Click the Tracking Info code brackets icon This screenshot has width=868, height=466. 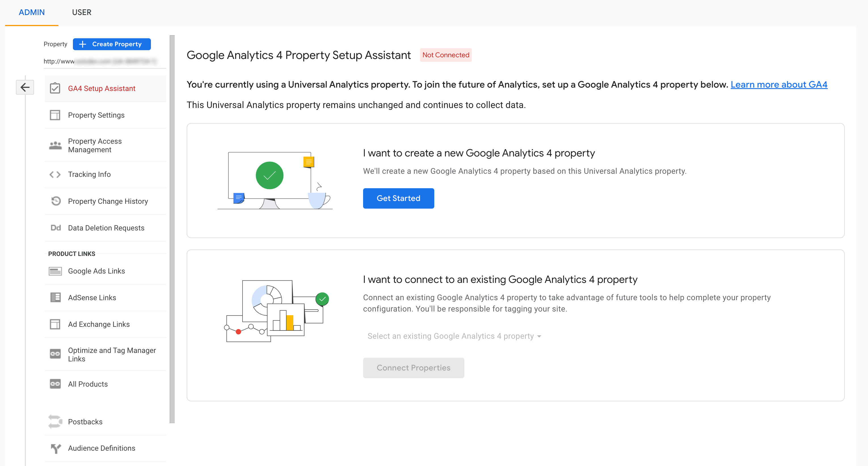click(x=55, y=174)
